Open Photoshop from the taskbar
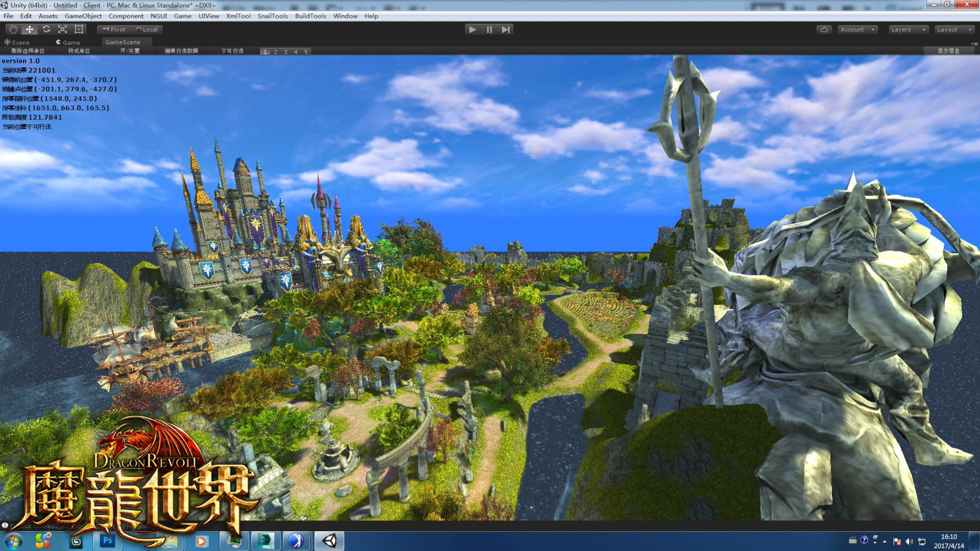Screen dimensions: 980x551 pyautogui.click(x=107, y=540)
